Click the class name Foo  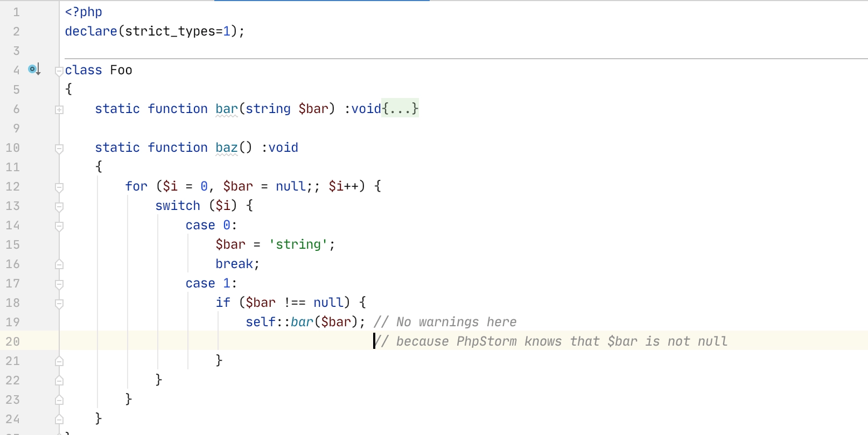click(x=121, y=70)
